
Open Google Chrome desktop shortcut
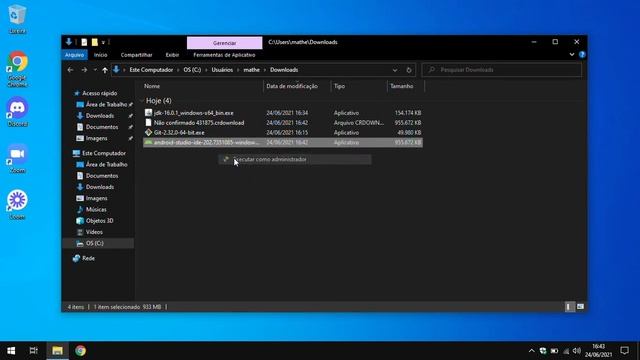pyautogui.click(x=17, y=69)
